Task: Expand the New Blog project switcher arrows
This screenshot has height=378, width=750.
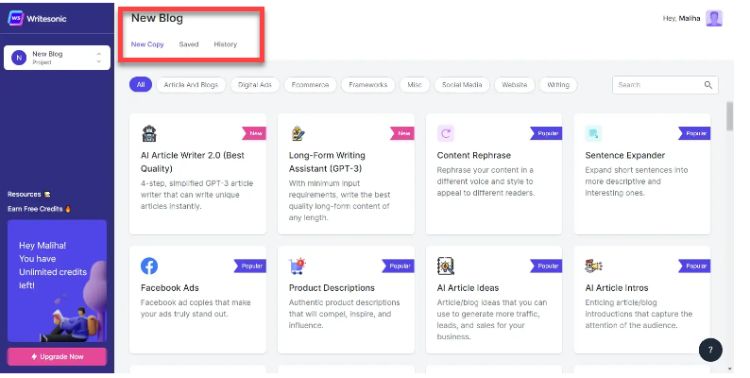Action: pos(99,58)
